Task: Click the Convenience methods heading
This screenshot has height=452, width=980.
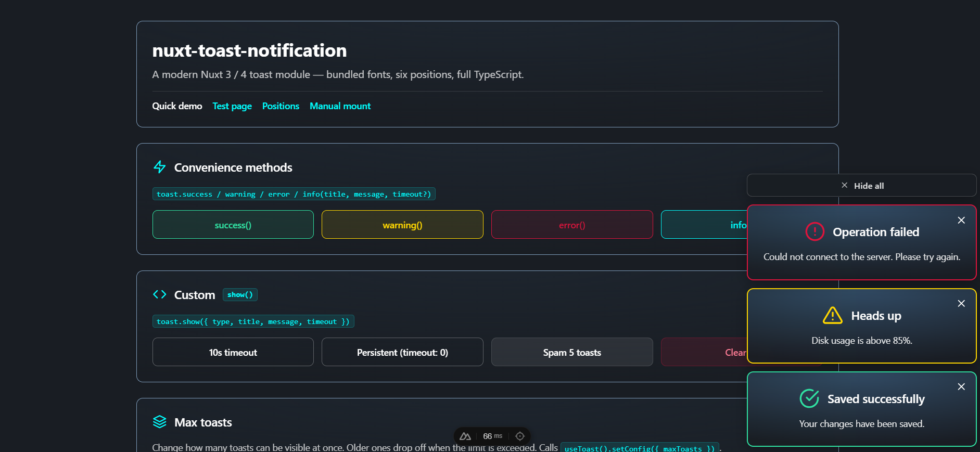Action: click(x=233, y=167)
